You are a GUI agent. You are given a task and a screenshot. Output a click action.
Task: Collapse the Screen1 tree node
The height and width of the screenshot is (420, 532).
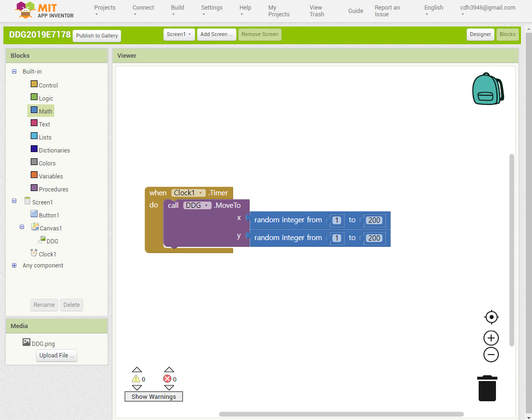coord(14,201)
